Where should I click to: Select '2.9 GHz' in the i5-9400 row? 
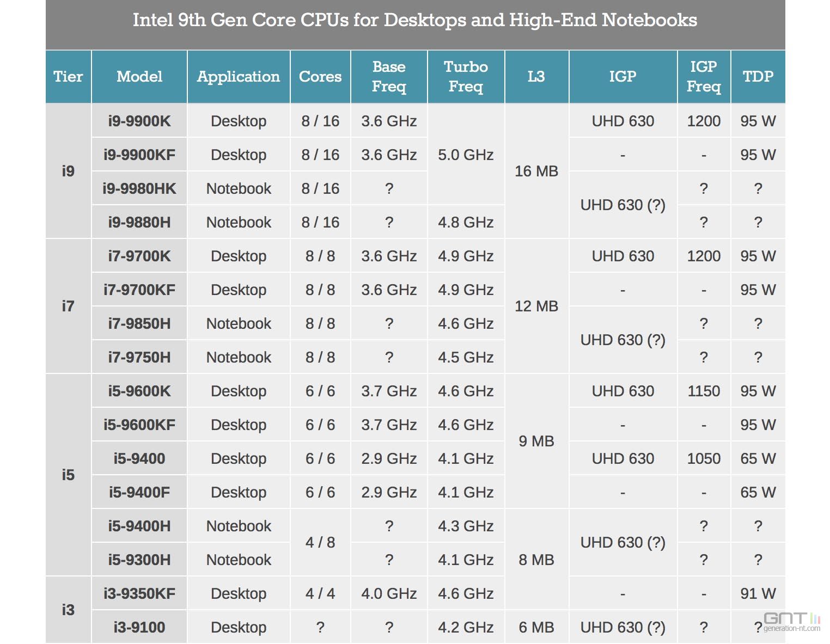[389, 458]
